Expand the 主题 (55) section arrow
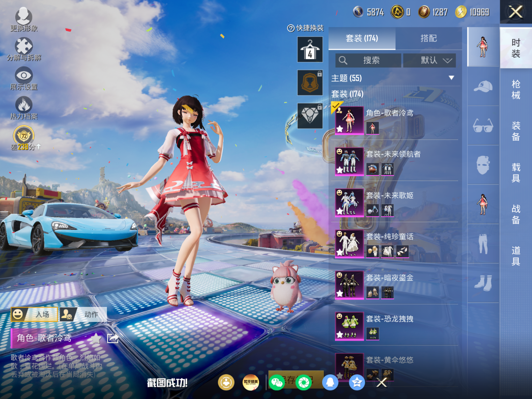 click(451, 78)
